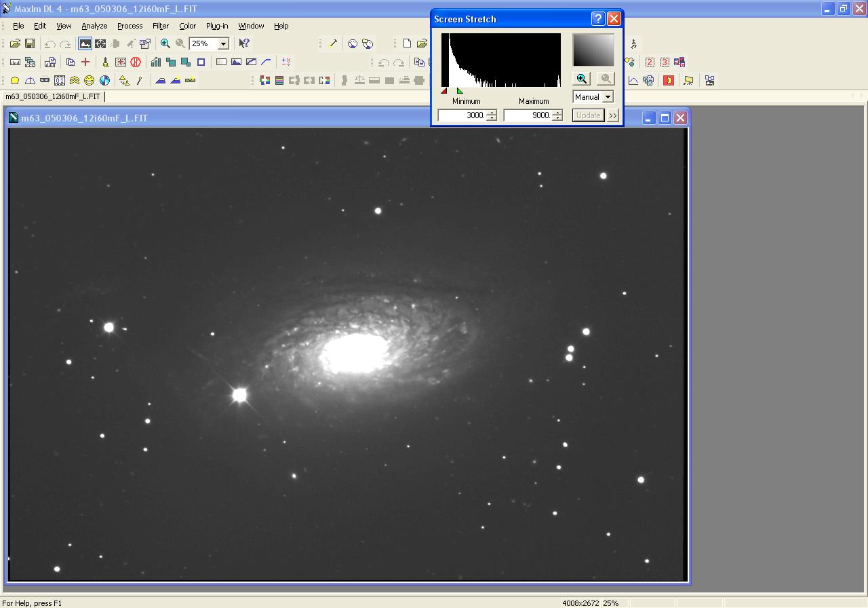
Task: Click the context help arrow icon
Action: click(x=244, y=43)
